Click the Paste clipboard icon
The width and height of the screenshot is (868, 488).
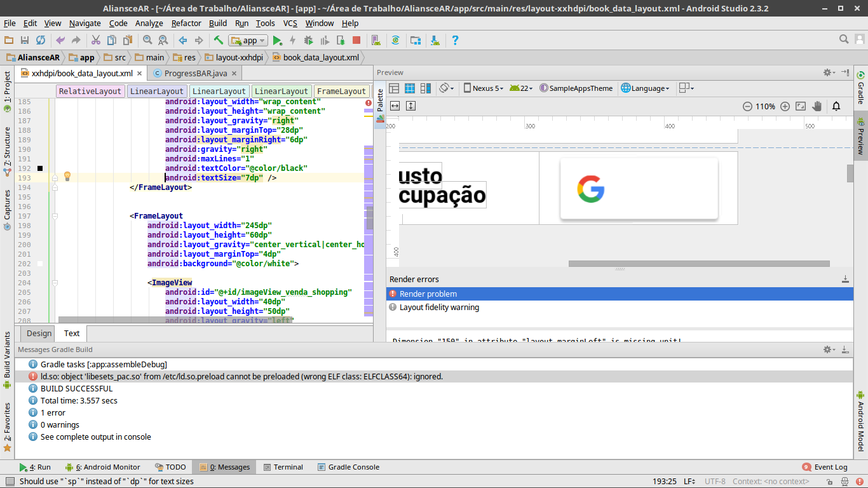tap(128, 40)
